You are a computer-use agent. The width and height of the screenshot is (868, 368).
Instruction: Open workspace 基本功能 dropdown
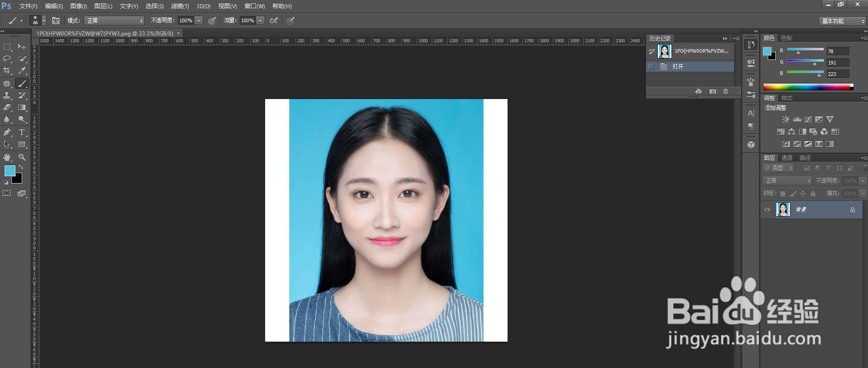coord(843,21)
